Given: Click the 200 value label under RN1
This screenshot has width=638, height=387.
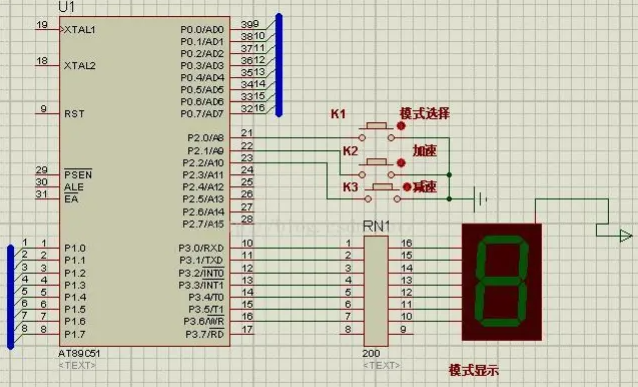Looking at the screenshot, I should tap(371, 353).
